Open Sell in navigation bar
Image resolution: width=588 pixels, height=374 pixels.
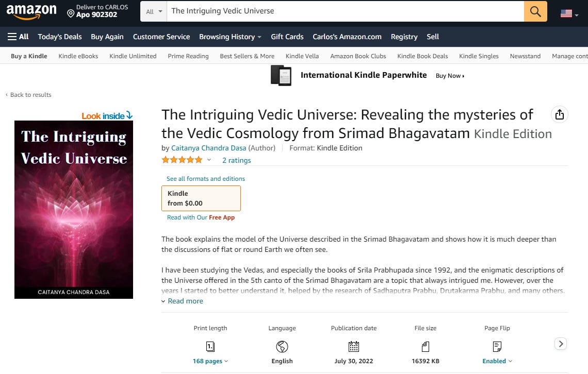pos(432,37)
